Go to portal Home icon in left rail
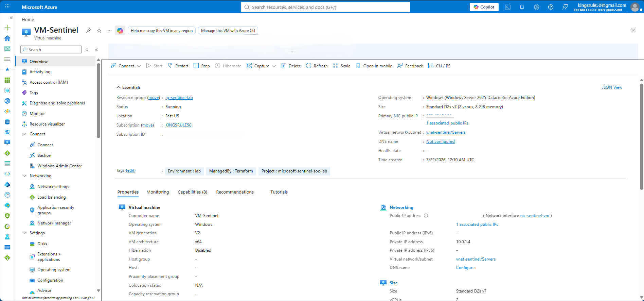The height and width of the screenshot is (301, 644). coord(7,38)
